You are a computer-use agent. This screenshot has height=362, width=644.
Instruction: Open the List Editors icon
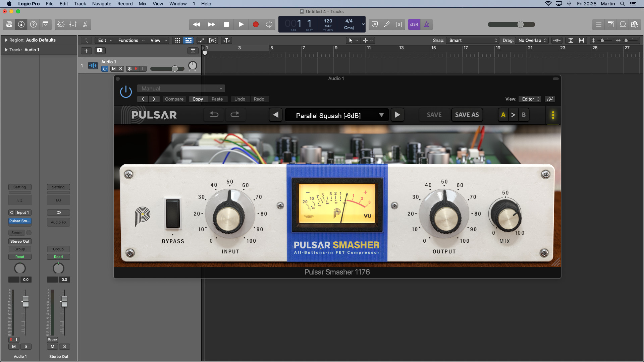click(x=598, y=24)
